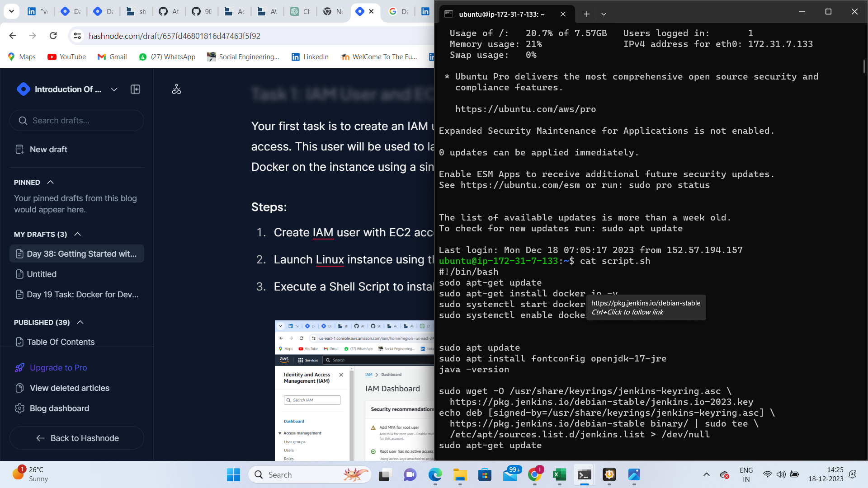
Task: Open the Excel taskbar icon
Action: pyautogui.click(x=559, y=475)
